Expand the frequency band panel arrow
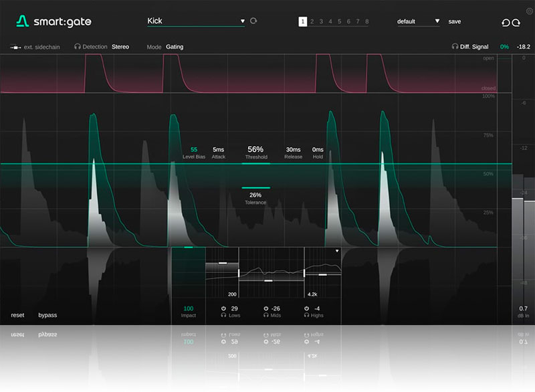 [x=337, y=252]
